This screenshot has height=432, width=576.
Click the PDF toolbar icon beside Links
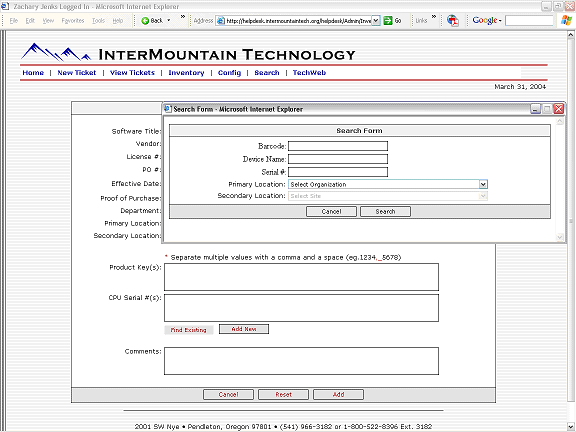(x=453, y=21)
